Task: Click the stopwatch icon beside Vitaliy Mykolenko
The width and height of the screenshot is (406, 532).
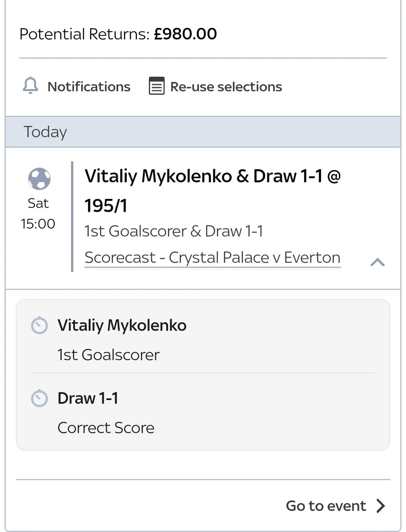Action: (x=39, y=326)
